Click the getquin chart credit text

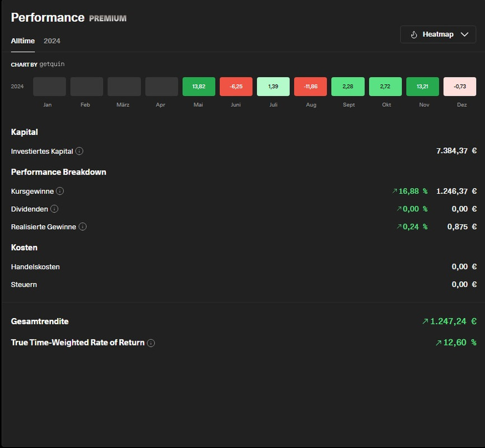click(x=52, y=64)
